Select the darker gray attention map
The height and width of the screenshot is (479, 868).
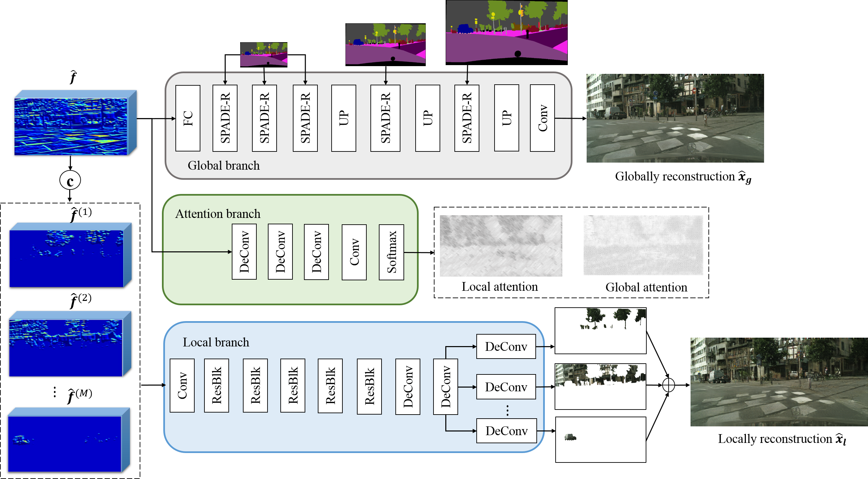point(501,246)
